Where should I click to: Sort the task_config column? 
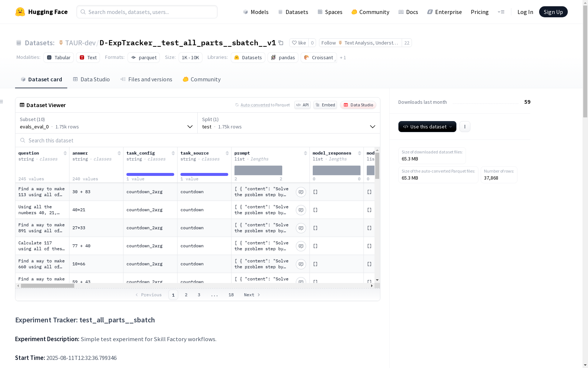pos(173,153)
